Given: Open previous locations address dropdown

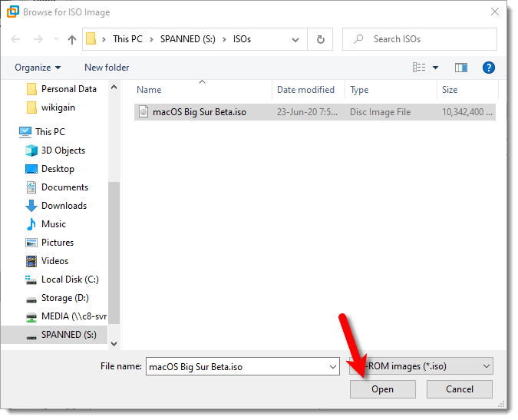Looking at the screenshot, I should pyautogui.click(x=295, y=40).
